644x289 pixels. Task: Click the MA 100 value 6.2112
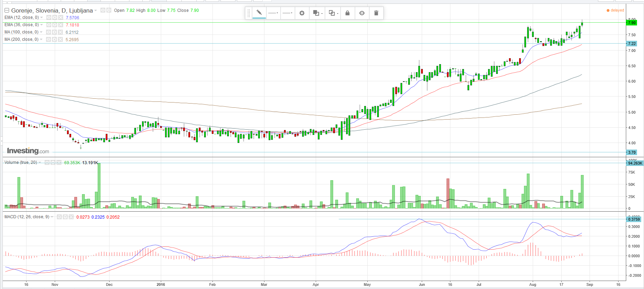tap(72, 32)
